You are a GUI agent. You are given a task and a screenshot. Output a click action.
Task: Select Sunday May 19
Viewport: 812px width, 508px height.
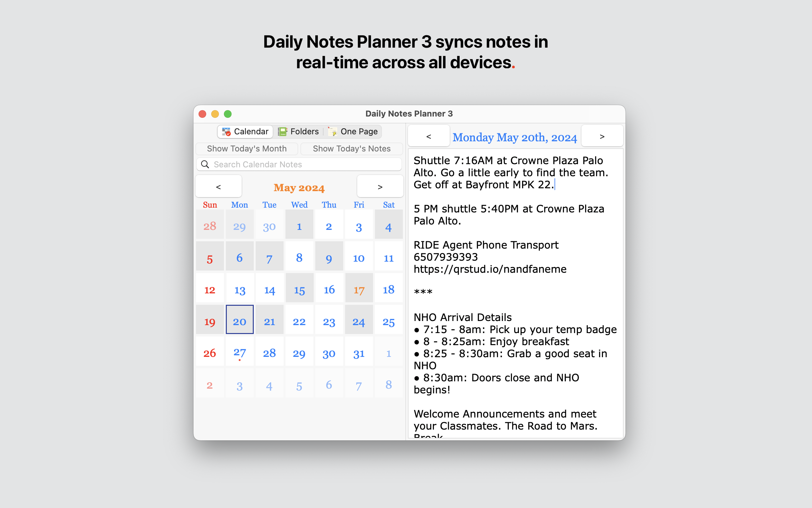pos(210,319)
